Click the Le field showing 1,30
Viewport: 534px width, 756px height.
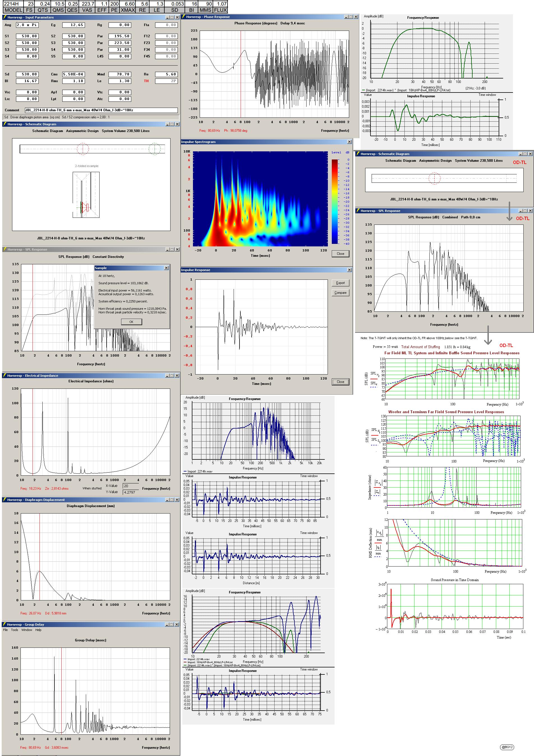120,81
